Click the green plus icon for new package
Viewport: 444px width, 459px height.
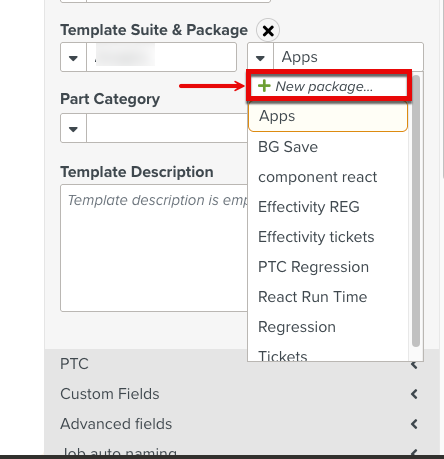point(264,86)
